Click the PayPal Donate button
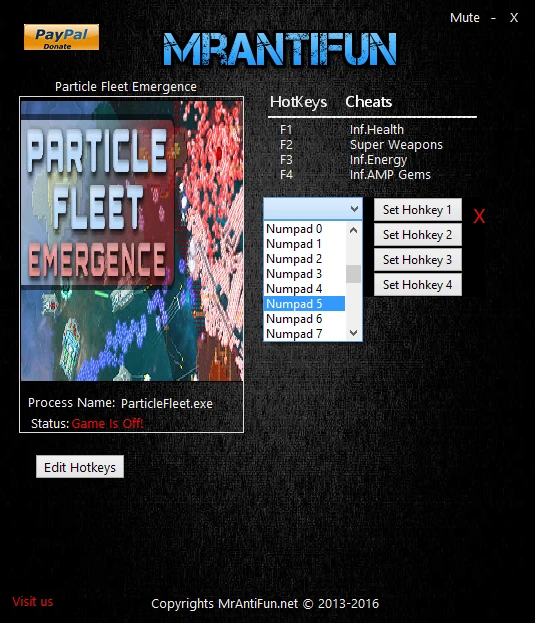Screen dimensions: 535x623 point(61,37)
